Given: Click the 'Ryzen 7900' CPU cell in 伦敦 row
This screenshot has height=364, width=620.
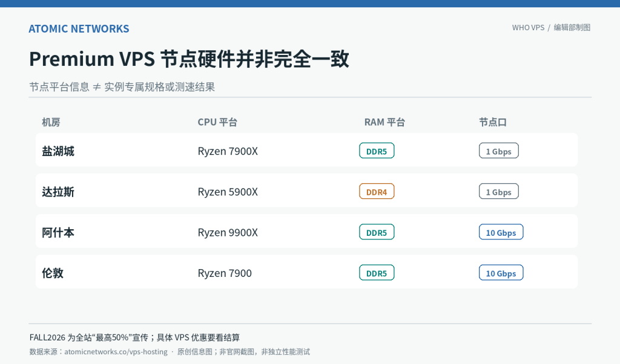Looking at the screenshot, I should [x=225, y=273].
